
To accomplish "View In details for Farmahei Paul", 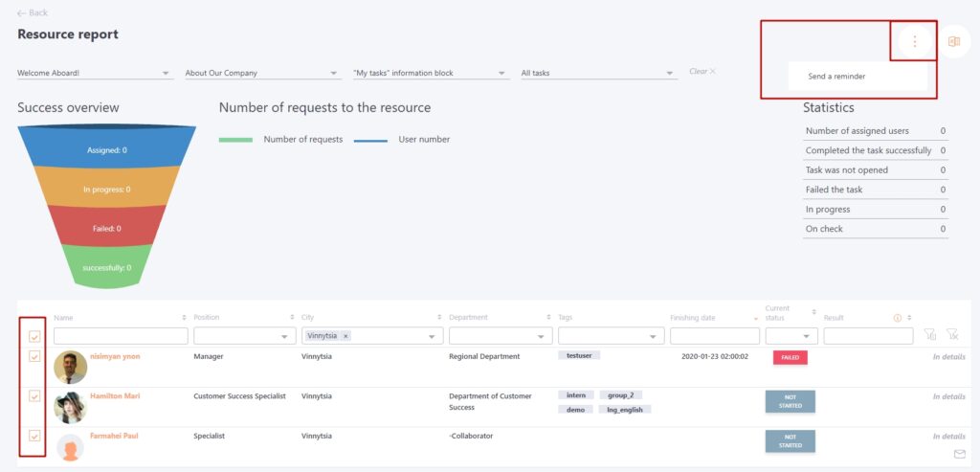I will (948, 437).
